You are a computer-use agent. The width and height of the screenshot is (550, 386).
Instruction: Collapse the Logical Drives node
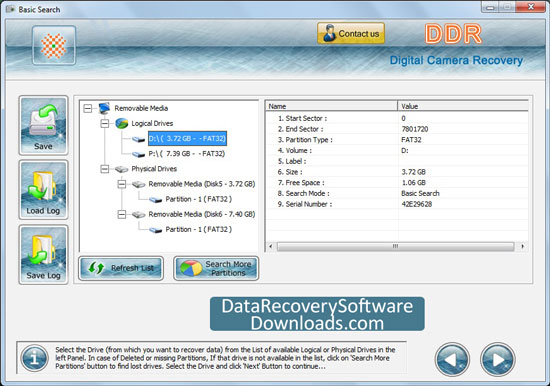coord(105,124)
